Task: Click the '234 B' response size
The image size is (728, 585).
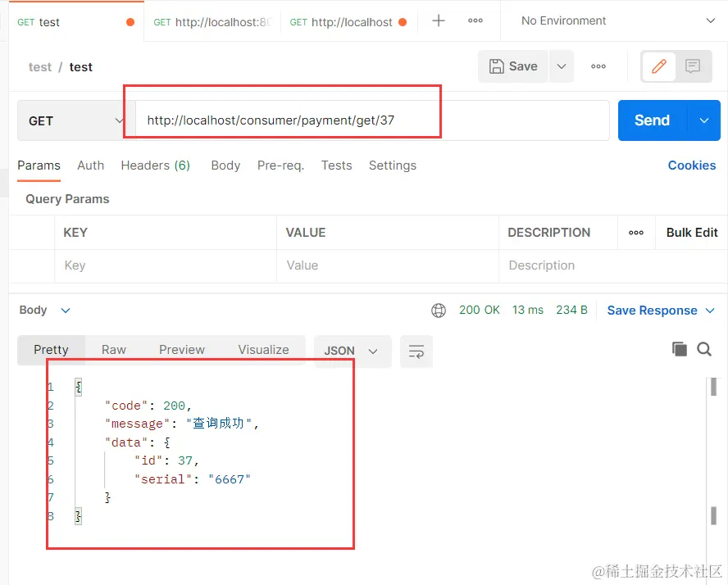Action: click(x=571, y=310)
